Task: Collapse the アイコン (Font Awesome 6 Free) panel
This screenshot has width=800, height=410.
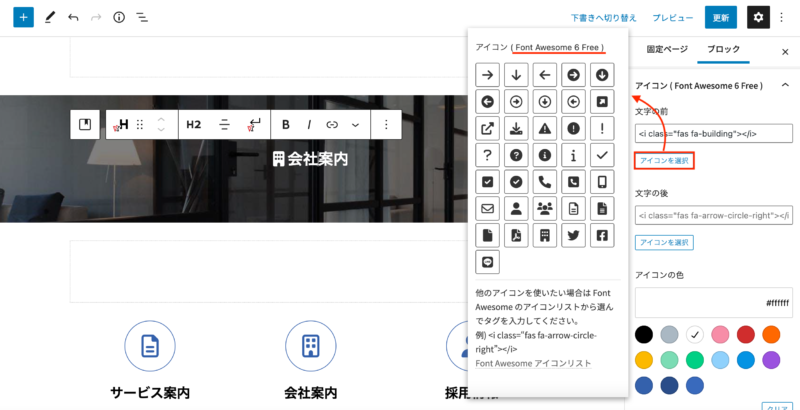Action: (x=784, y=86)
